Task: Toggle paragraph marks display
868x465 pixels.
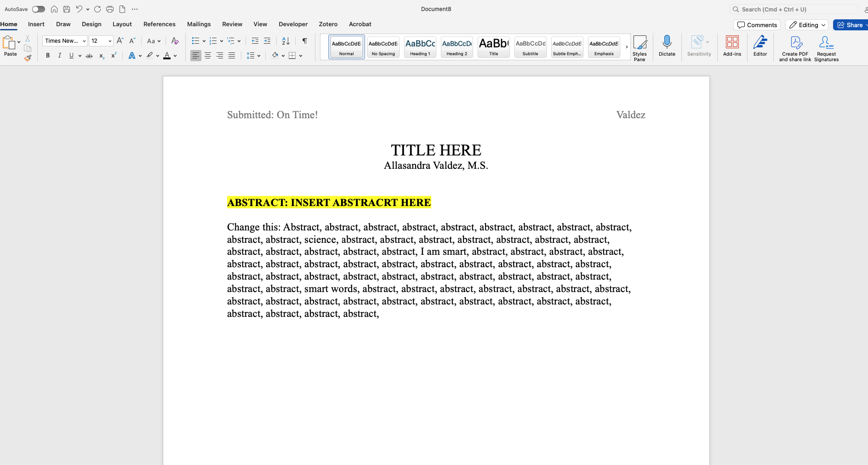Action: pyautogui.click(x=304, y=41)
